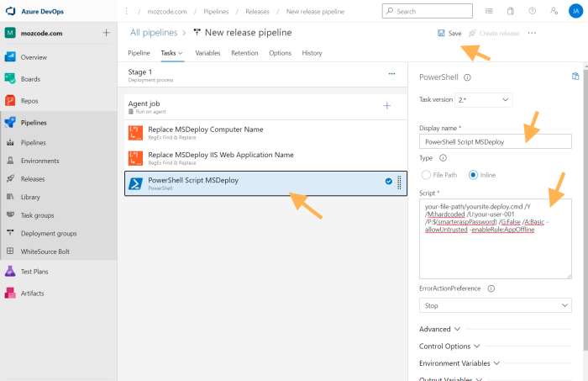Click the plus icon to add agent job task
This screenshot has width=588, height=381.
[x=386, y=106]
